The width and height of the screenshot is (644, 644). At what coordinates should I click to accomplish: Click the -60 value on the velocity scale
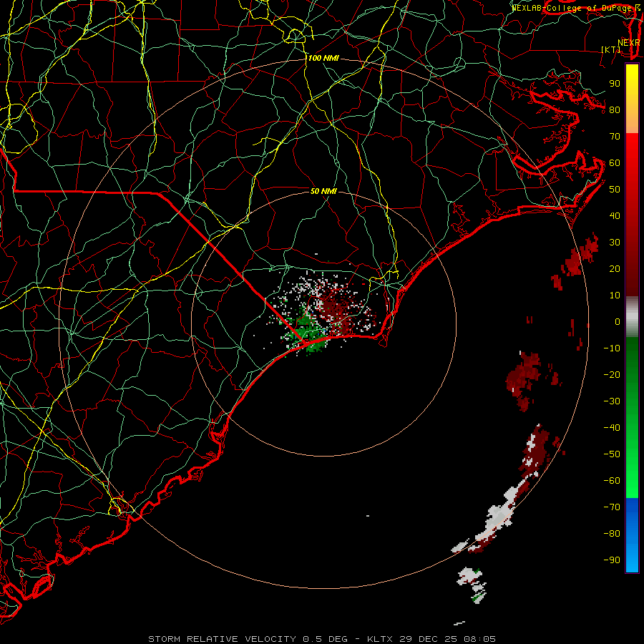click(x=612, y=481)
